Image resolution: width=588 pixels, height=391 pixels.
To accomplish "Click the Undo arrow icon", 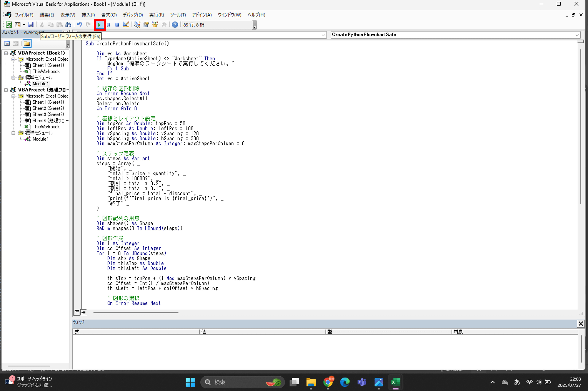I will click(79, 25).
